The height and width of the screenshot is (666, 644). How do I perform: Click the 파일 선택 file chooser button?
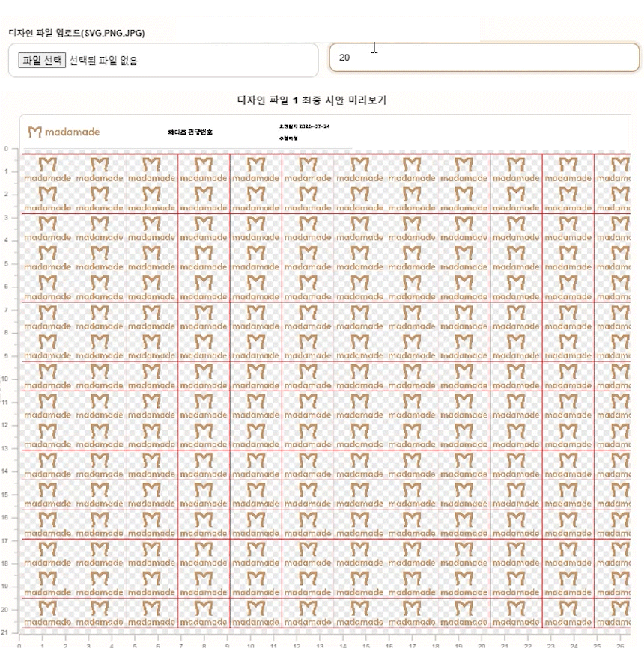pos(42,60)
